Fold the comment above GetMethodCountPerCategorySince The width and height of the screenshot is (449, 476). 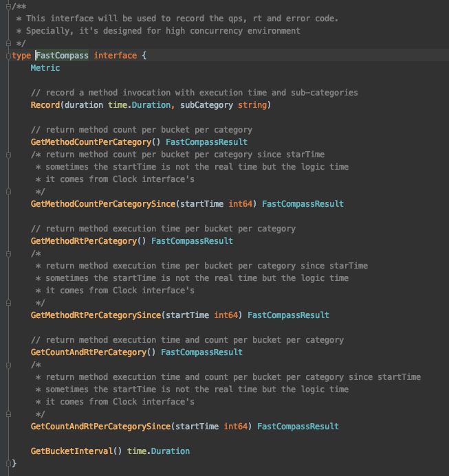pyautogui.click(x=8, y=155)
